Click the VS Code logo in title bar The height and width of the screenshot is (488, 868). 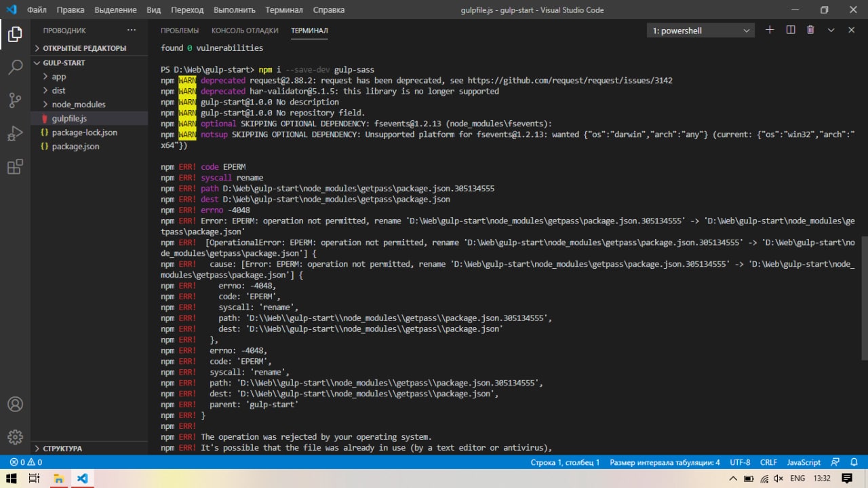coord(11,10)
